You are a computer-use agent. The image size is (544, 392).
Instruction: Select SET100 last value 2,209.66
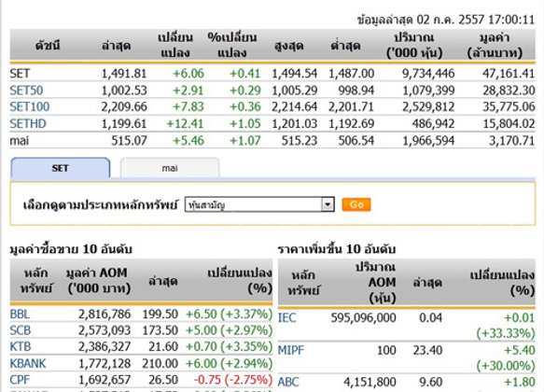click(x=124, y=106)
